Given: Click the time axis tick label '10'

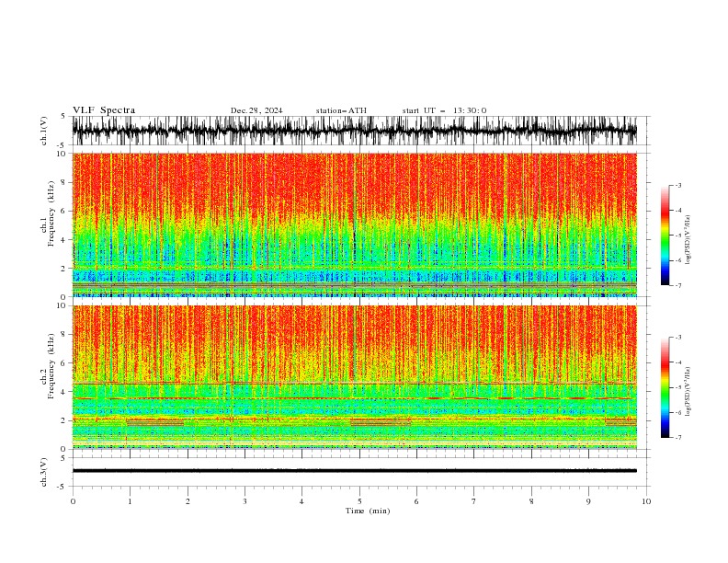Looking at the screenshot, I should tap(646, 501).
